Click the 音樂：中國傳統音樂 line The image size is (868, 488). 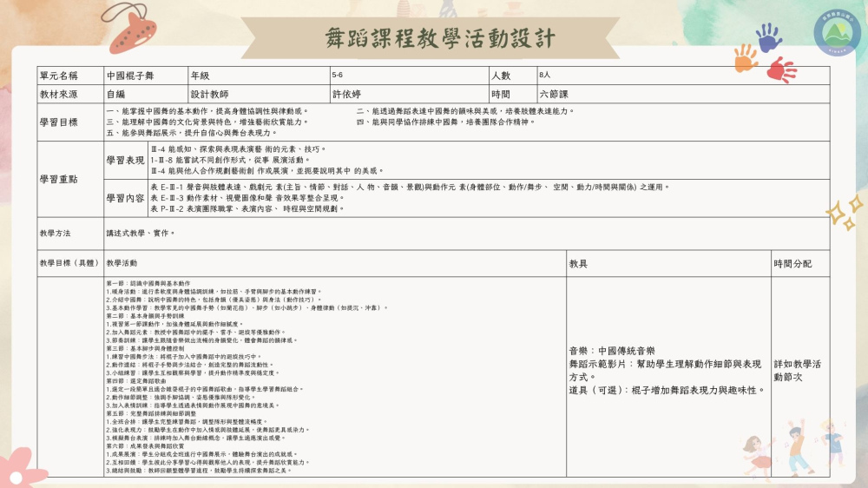[612, 351]
